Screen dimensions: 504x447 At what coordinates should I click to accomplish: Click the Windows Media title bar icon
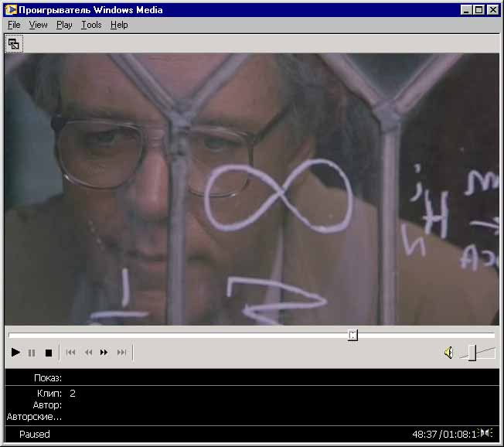10,9
